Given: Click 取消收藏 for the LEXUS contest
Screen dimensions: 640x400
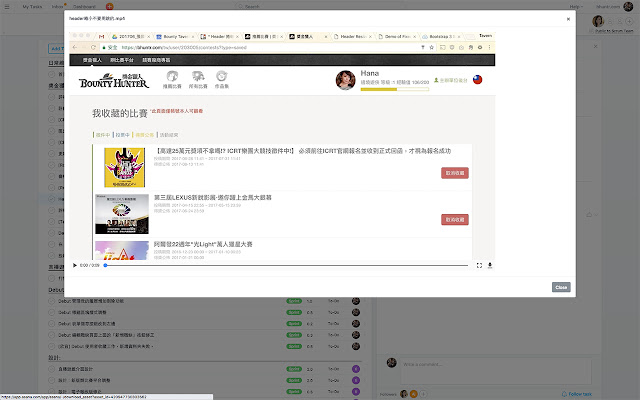Looking at the screenshot, I should pyautogui.click(x=454, y=219).
